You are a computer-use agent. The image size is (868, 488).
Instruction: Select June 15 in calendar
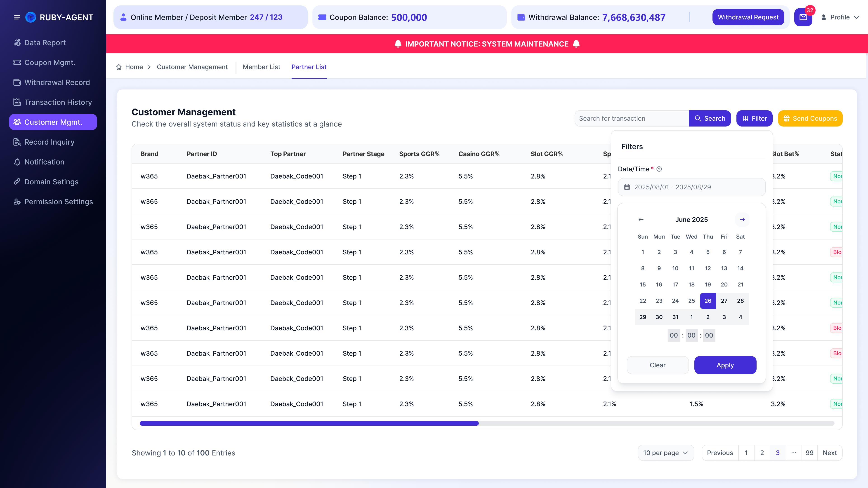tap(643, 285)
